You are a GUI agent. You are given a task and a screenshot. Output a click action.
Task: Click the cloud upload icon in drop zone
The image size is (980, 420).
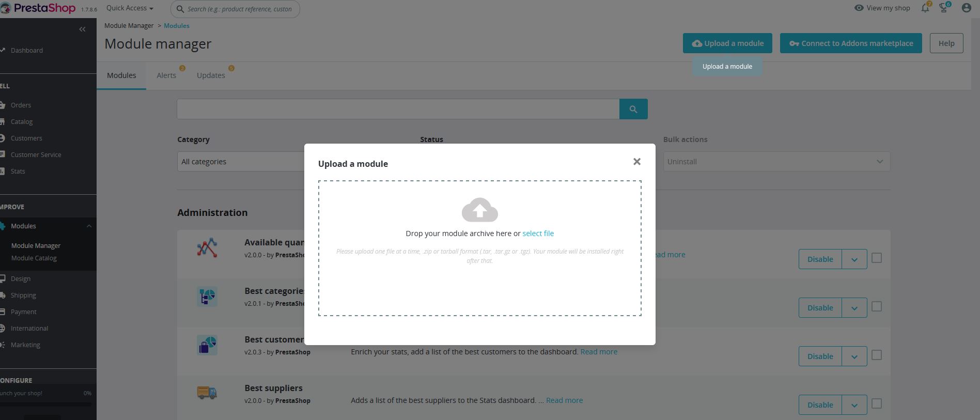click(480, 210)
